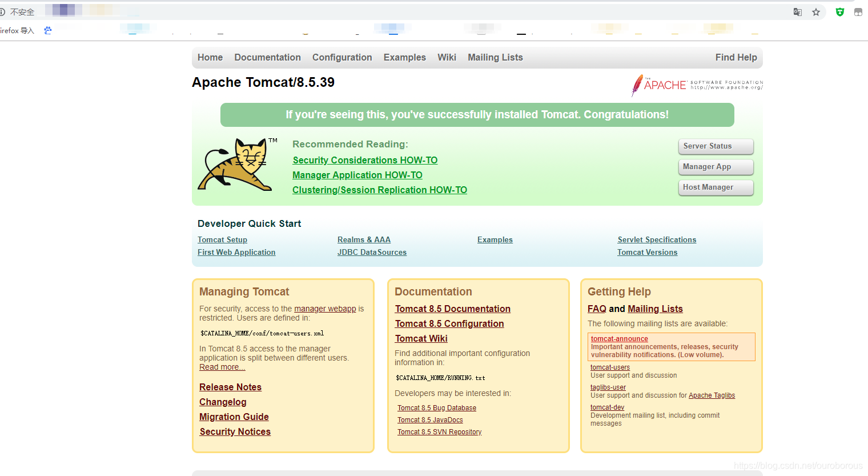
Task: Open Tomcat 8.5 Configuration link
Action: click(449, 324)
